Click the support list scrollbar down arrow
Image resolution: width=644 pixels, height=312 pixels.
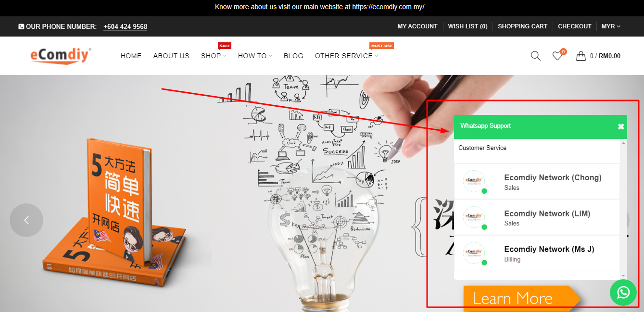[x=624, y=276]
